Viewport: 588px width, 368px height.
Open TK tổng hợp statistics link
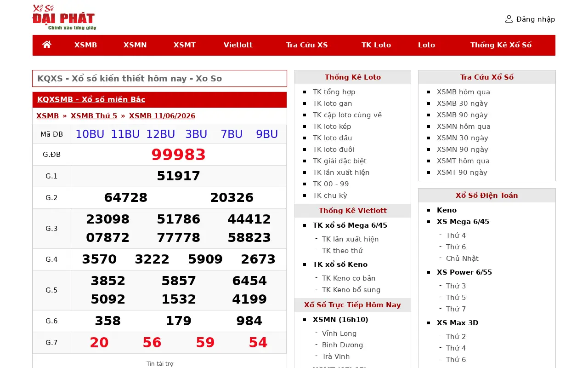[x=334, y=92]
